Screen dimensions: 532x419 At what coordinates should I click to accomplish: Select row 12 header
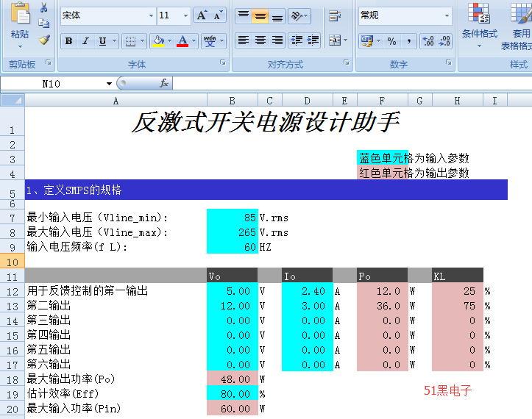click(x=12, y=291)
